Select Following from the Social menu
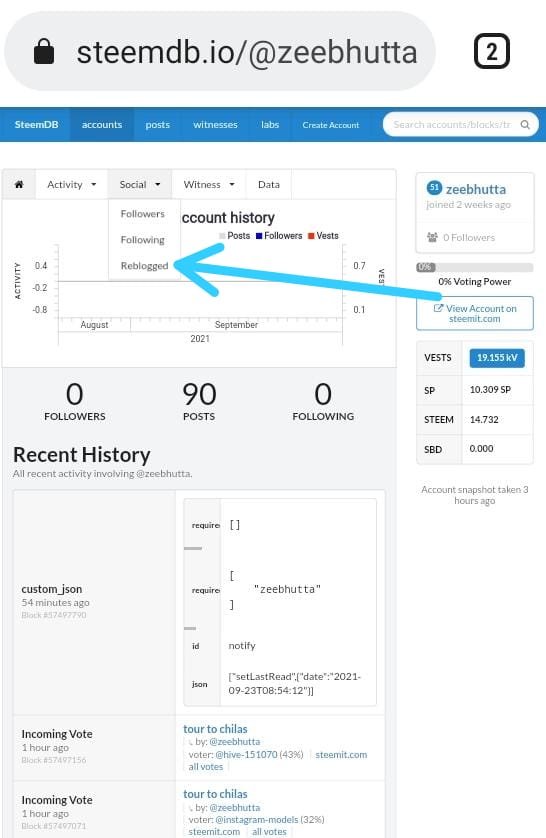Viewport: 546px width, 838px height. pos(143,240)
